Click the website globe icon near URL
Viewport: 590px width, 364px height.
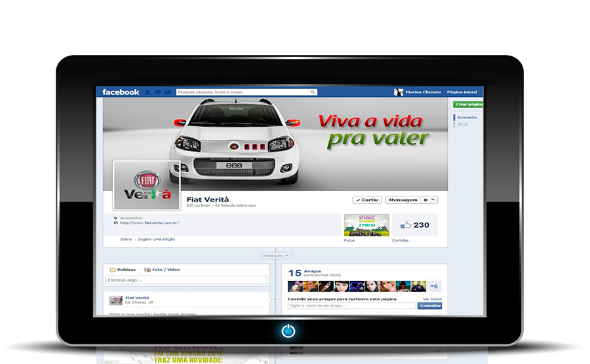115,223
